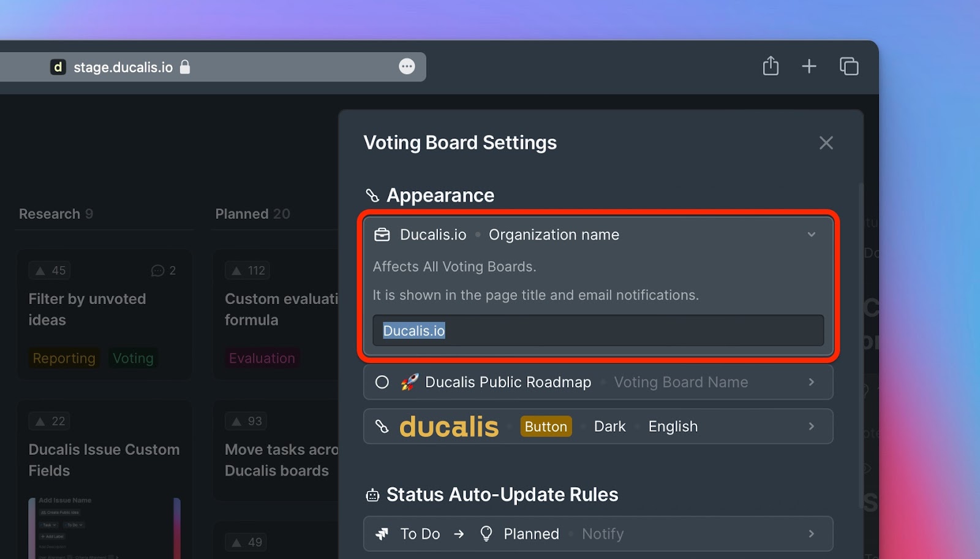Collapse the Organization name section chevron

[x=812, y=235]
